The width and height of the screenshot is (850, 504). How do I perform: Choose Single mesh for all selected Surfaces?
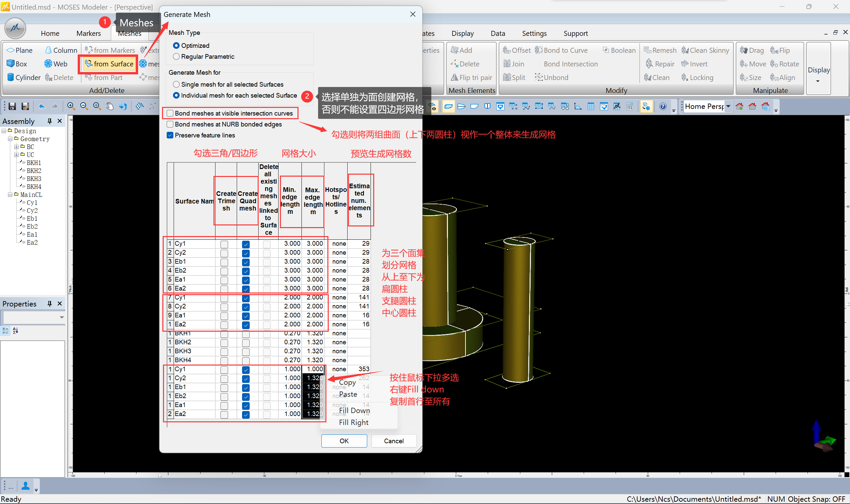tap(176, 84)
